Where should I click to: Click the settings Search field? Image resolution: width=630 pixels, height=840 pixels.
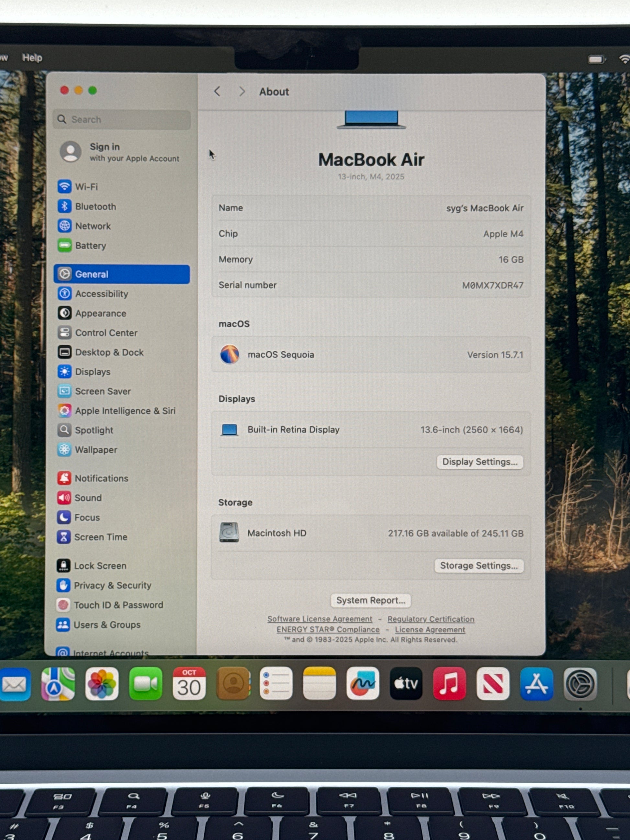point(121,120)
